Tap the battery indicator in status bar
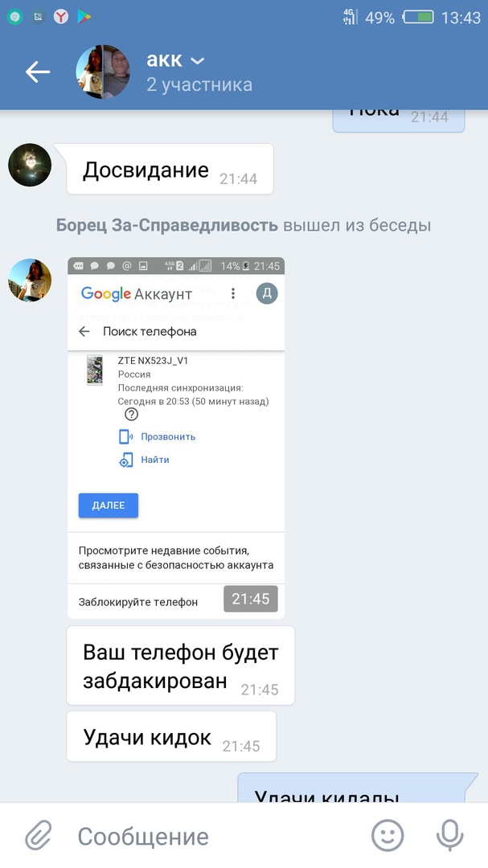 click(x=418, y=17)
